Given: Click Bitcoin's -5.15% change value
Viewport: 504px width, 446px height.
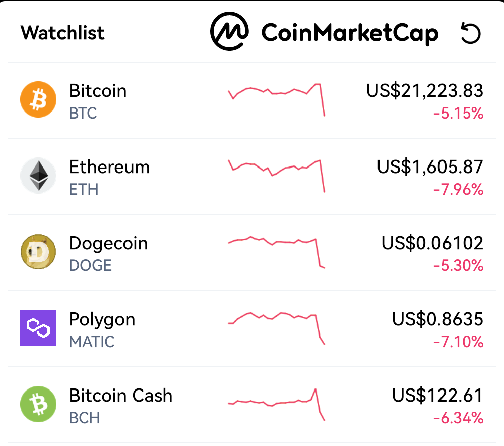Looking at the screenshot, I should tap(458, 114).
